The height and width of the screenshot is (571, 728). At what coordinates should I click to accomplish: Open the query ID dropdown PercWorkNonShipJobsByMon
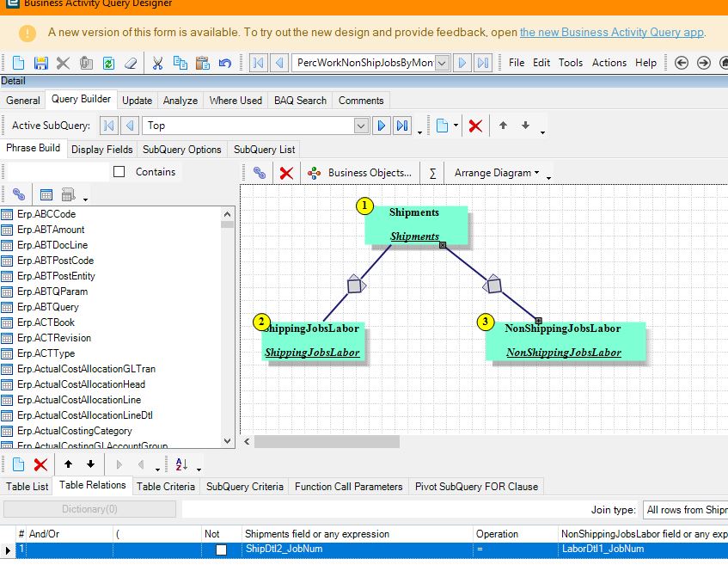443,63
